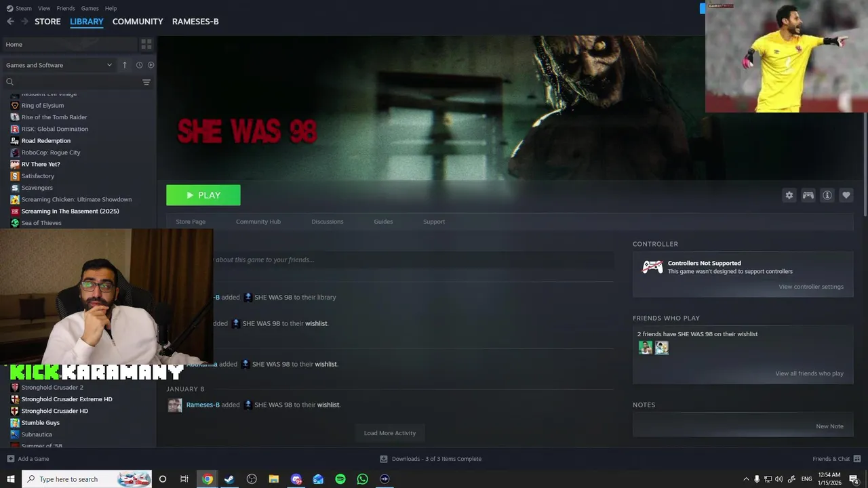Screen dimensions: 868x488
Task: Open the LIBRARY tab
Action: click(x=87, y=22)
